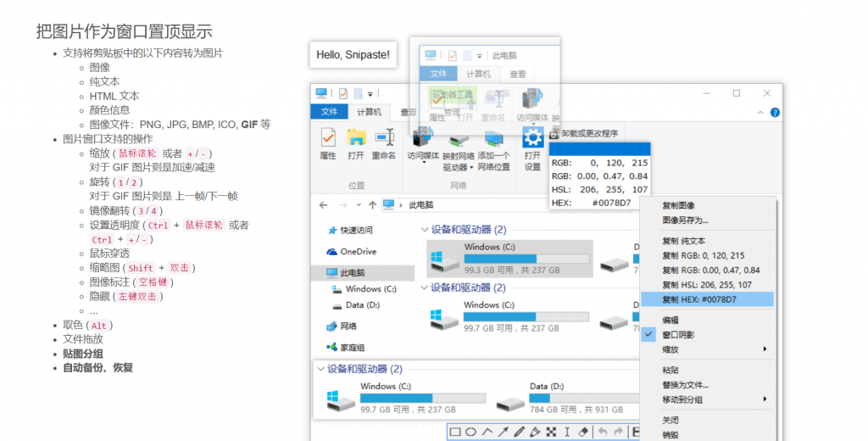
Task: Open Explorer help question mark icon
Action: tap(775, 113)
